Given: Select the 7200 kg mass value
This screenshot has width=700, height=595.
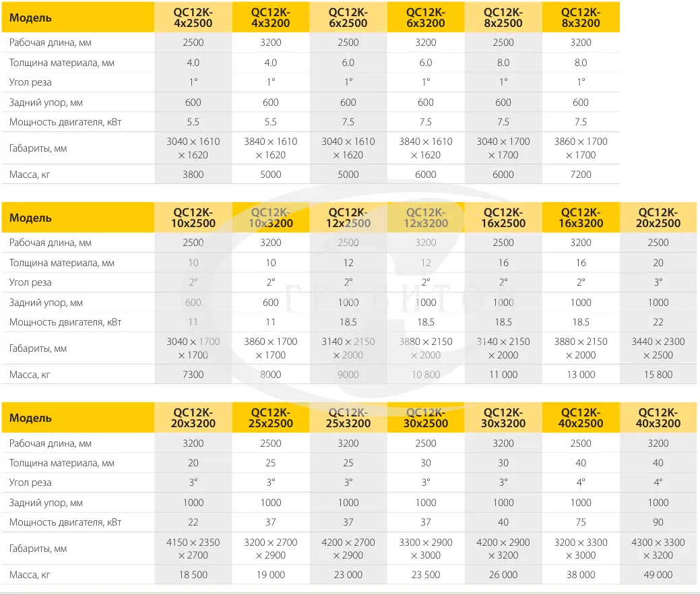Looking at the screenshot, I should click(x=581, y=175).
